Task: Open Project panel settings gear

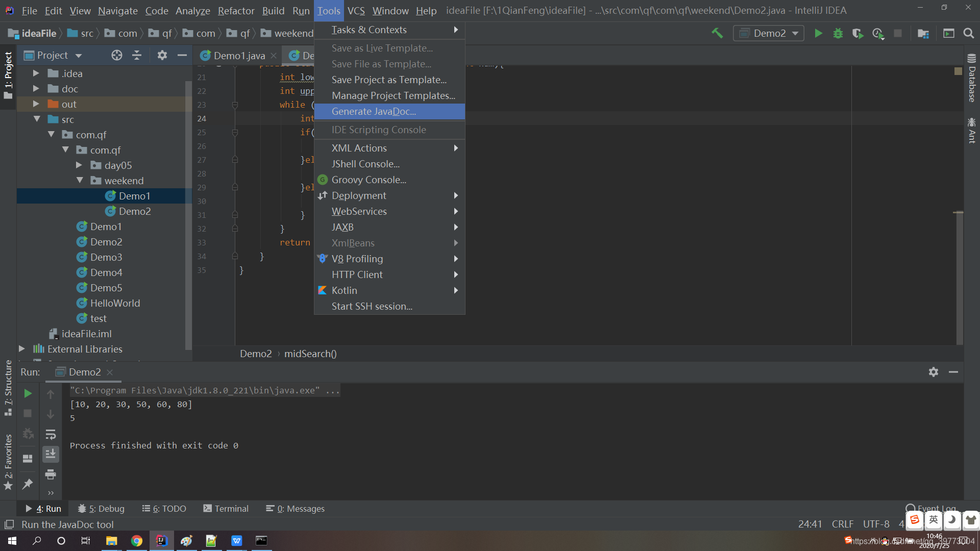Action: [x=162, y=55]
